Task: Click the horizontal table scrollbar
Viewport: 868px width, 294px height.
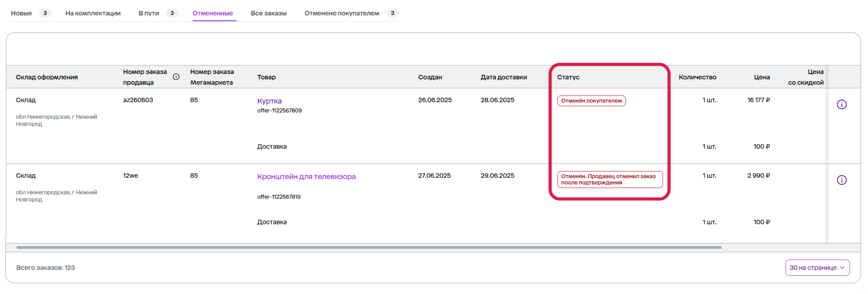Action: tap(369, 247)
